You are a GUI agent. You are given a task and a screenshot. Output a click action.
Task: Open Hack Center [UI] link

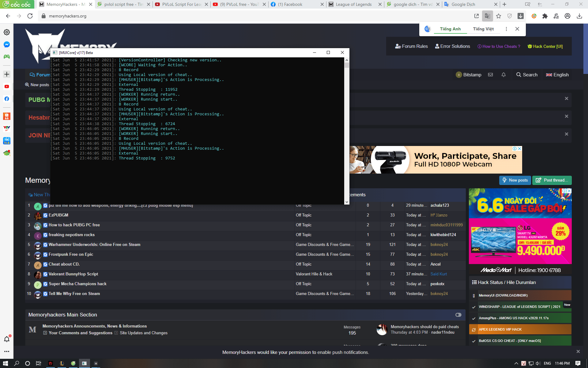click(545, 46)
